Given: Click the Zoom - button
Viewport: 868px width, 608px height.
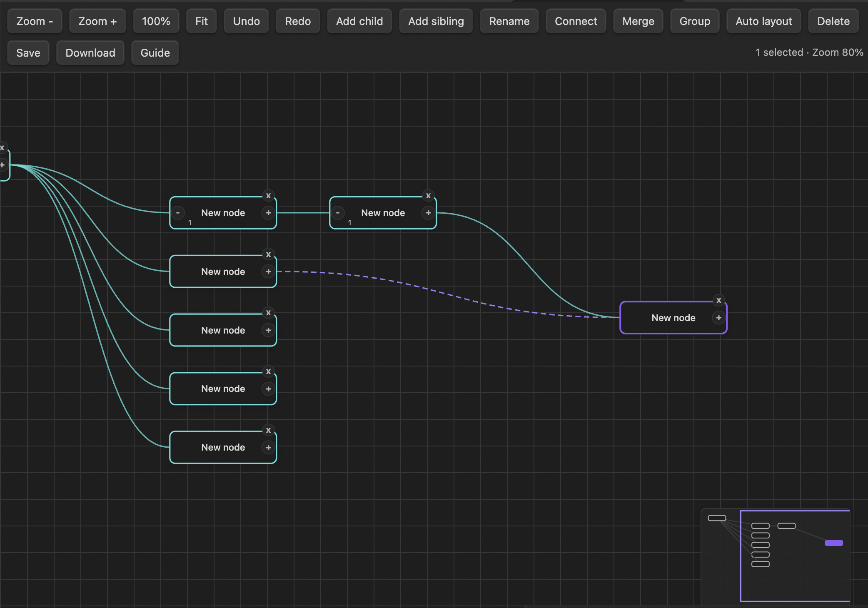Looking at the screenshot, I should (x=35, y=21).
